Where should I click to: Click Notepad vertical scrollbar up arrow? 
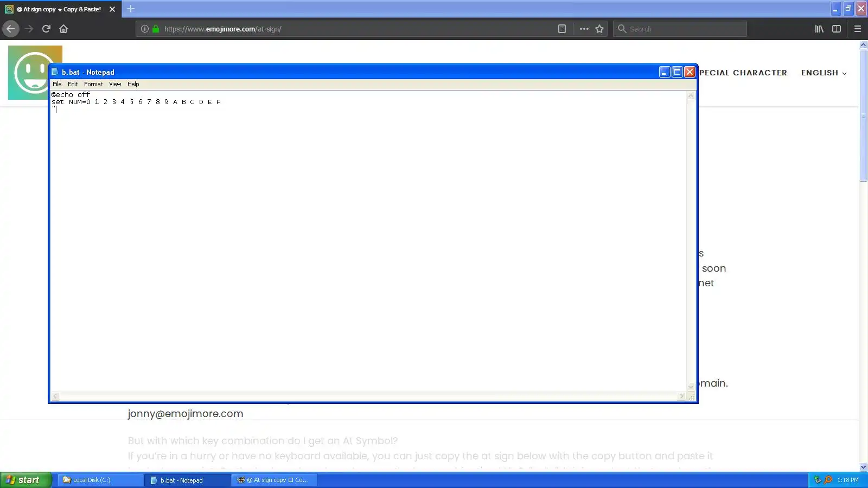691,96
